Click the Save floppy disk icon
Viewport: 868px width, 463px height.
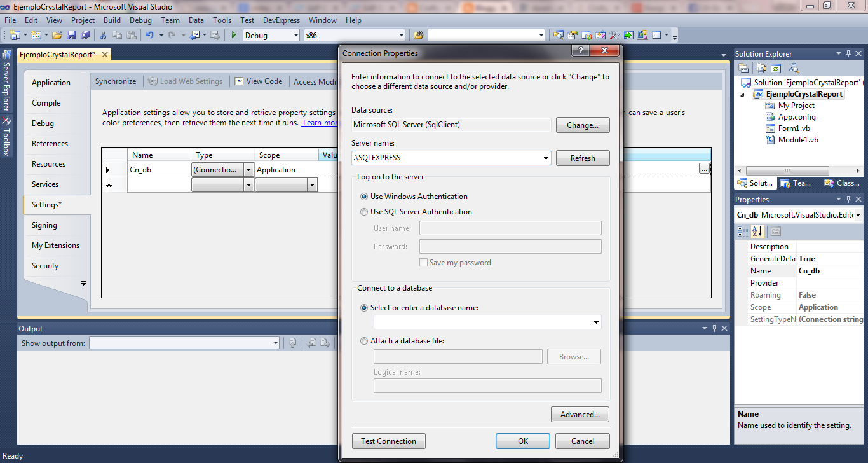point(71,35)
